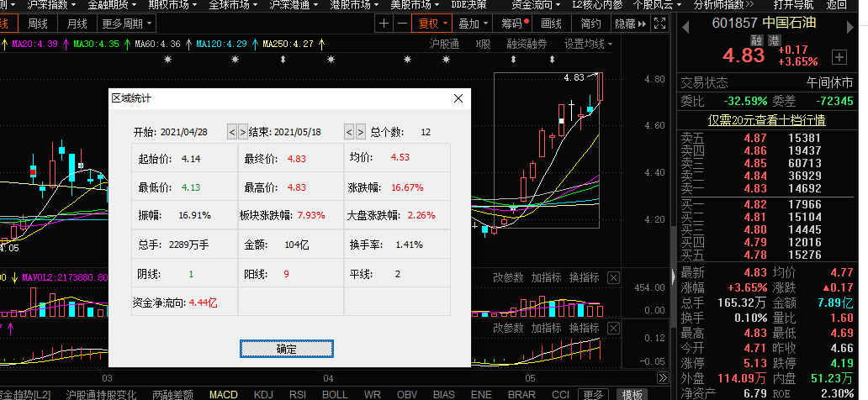Toggle fullscreen chart view icon
868x400 pixels.
click(659, 24)
